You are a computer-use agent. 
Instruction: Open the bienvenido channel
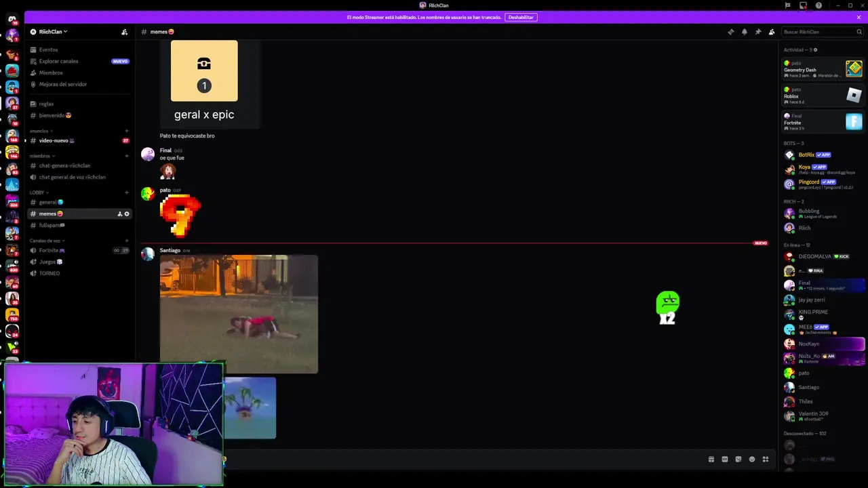pyautogui.click(x=78, y=115)
